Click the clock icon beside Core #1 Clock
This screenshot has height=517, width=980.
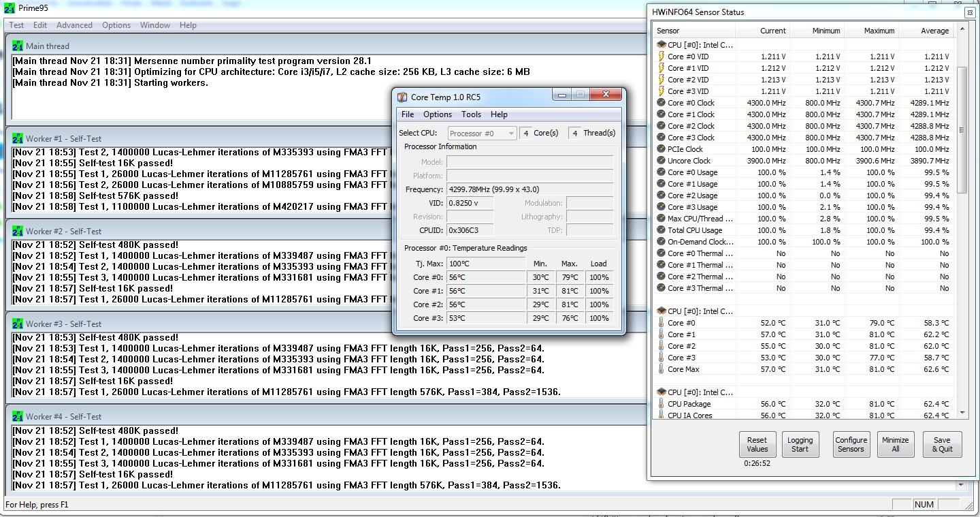point(661,114)
